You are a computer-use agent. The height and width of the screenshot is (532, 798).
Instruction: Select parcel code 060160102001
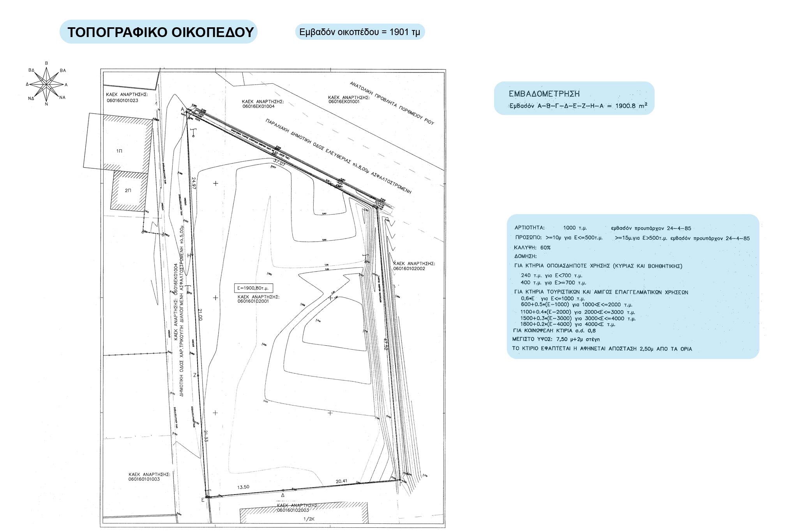[253, 301]
